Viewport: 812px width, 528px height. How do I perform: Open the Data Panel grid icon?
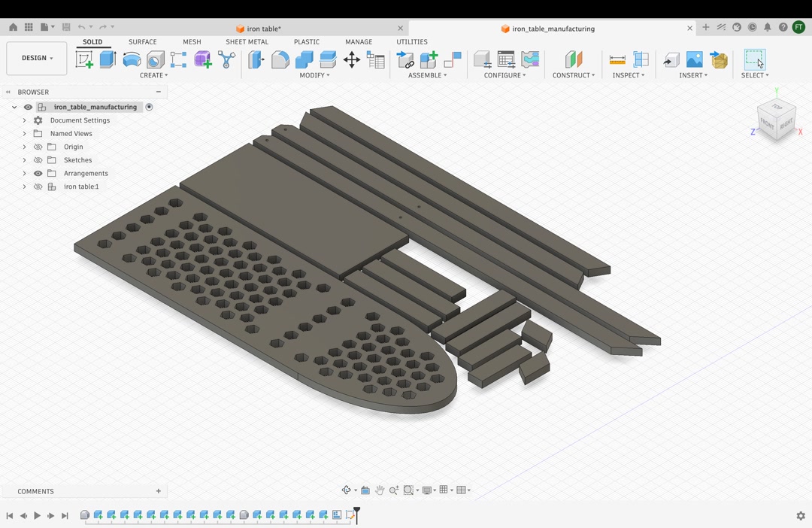click(x=29, y=27)
